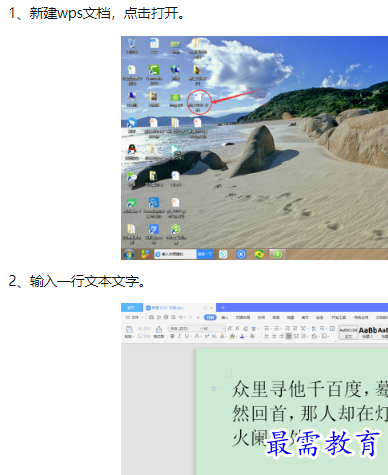Screen dimensions: 388x475
Task: Click the Undo arrow in quick toolbar
Action: coord(181,317)
